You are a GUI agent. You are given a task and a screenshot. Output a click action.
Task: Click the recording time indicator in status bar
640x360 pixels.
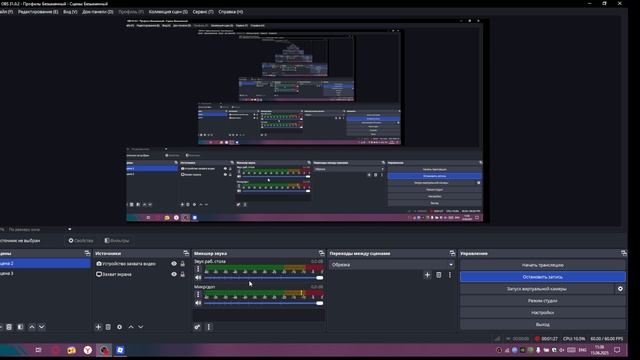tap(547, 339)
